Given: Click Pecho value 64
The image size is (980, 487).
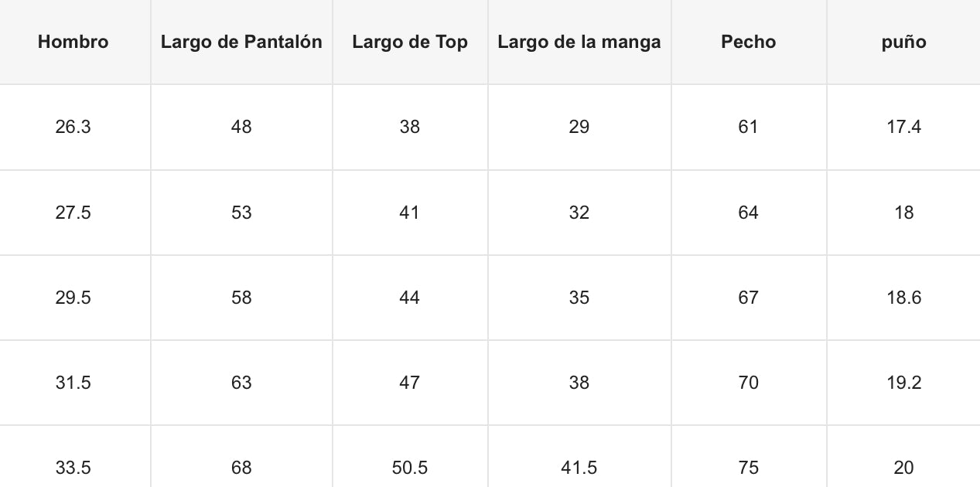Looking at the screenshot, I should (x=748, y=213).
